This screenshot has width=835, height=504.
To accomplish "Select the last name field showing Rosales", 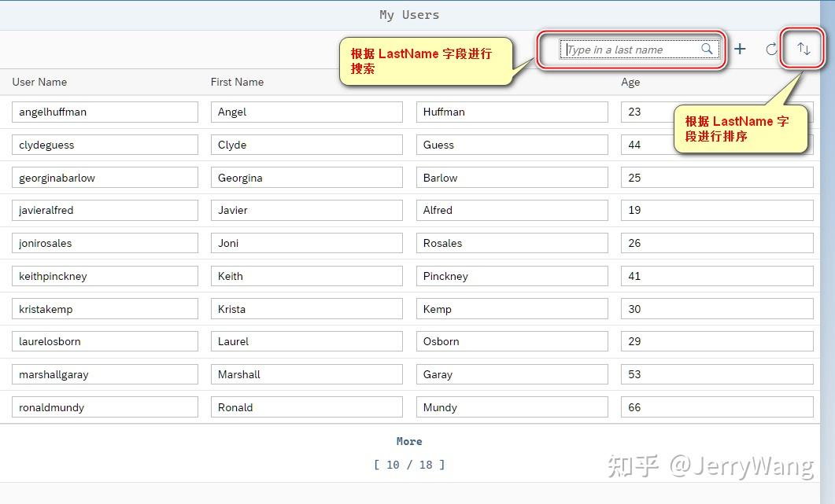I will tap(512, 243).
